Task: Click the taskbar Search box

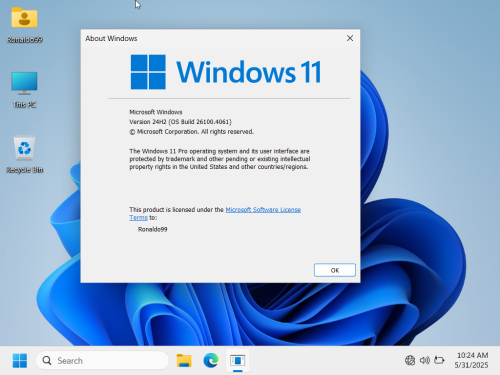Action: (x=102, y=361)
